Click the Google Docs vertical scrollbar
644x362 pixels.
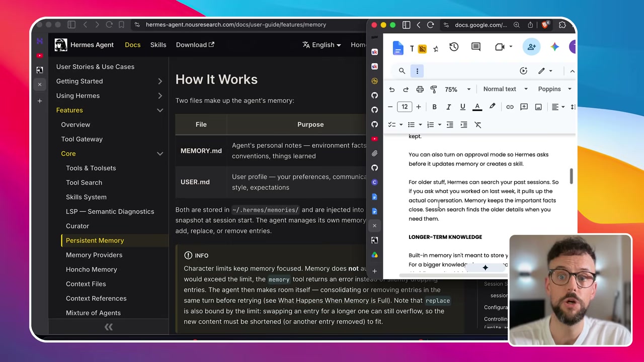click(x=572, y=176)
